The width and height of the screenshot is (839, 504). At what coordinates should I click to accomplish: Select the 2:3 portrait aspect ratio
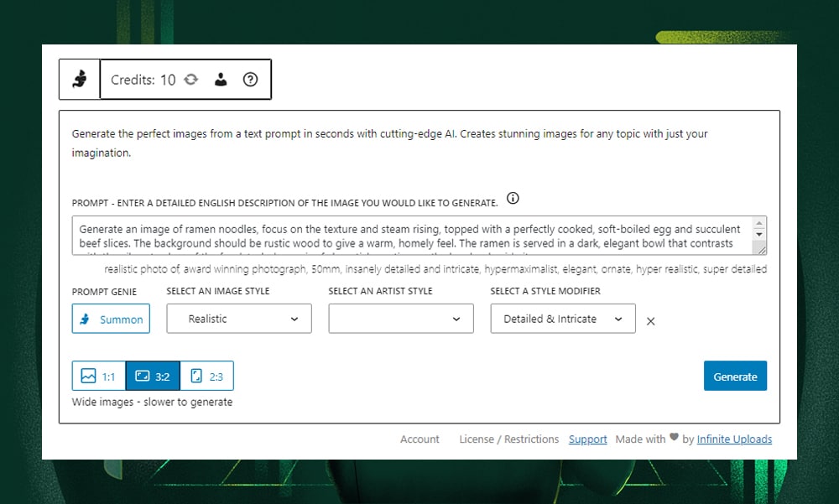pos(206,377)
